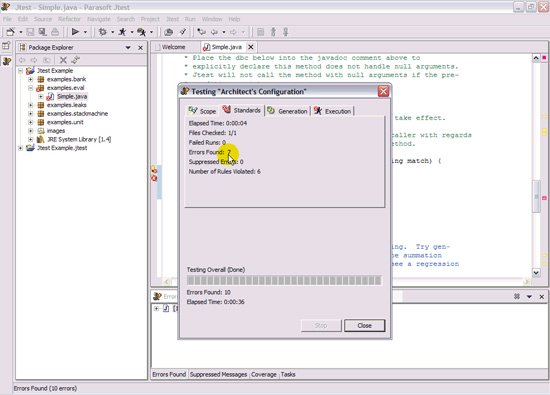Click the Jtest perspective icon on left bar
550x395 pixels.
tap(6, 61)
